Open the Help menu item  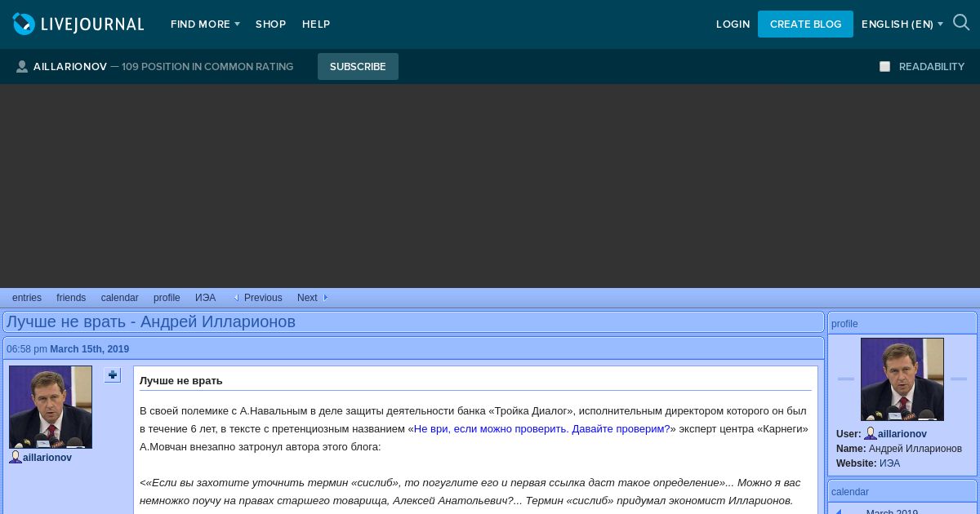tap(316, 24)
